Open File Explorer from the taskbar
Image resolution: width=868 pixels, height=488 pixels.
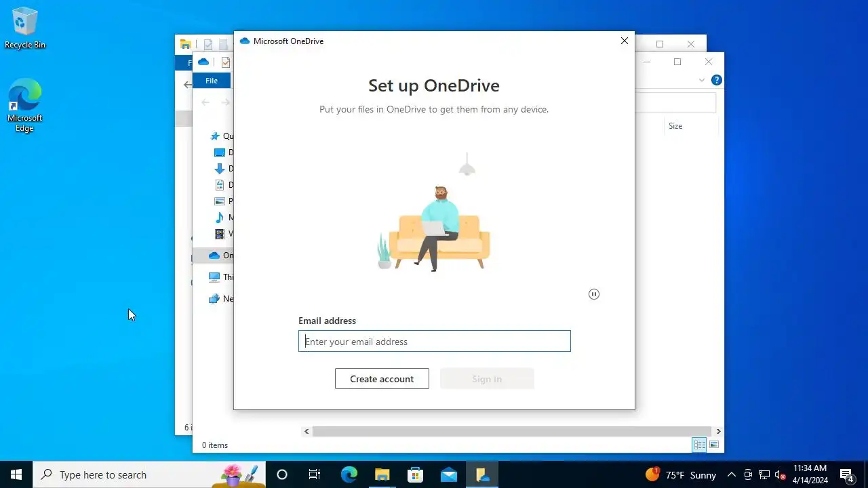coord(382,474)
